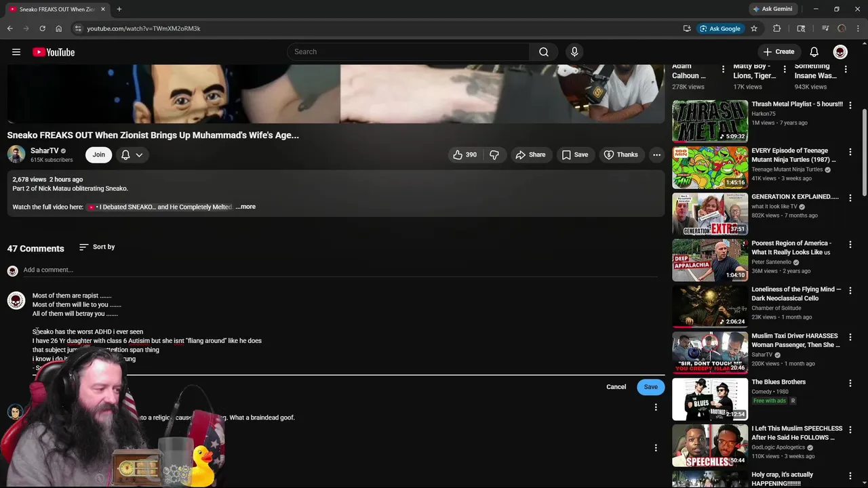Image resolution: width=868 pixels, height=488 pixels.
Task: Open options for Teenage Mutant Ninja Turtles video
Action: [850, 152]
